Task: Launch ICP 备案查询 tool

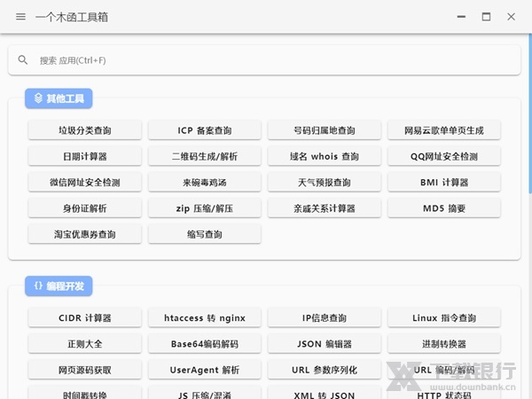Action: 204,130
